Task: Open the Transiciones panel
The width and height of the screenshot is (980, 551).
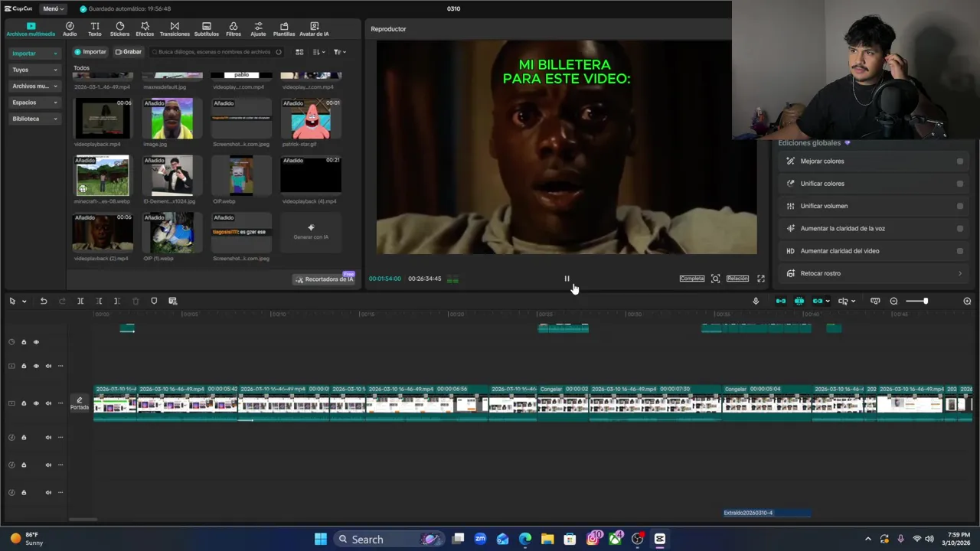Action: (175, 29)
